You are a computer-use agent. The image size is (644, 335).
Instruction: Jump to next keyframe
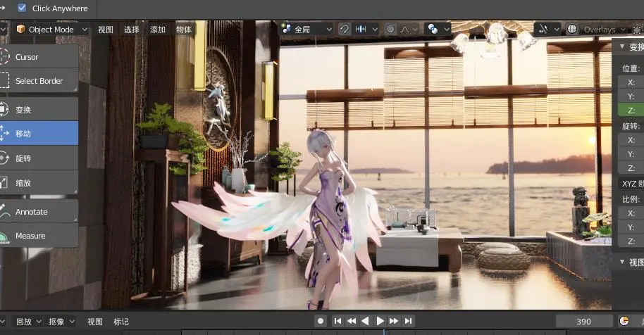pyautogui.click(x=393, y=321)
